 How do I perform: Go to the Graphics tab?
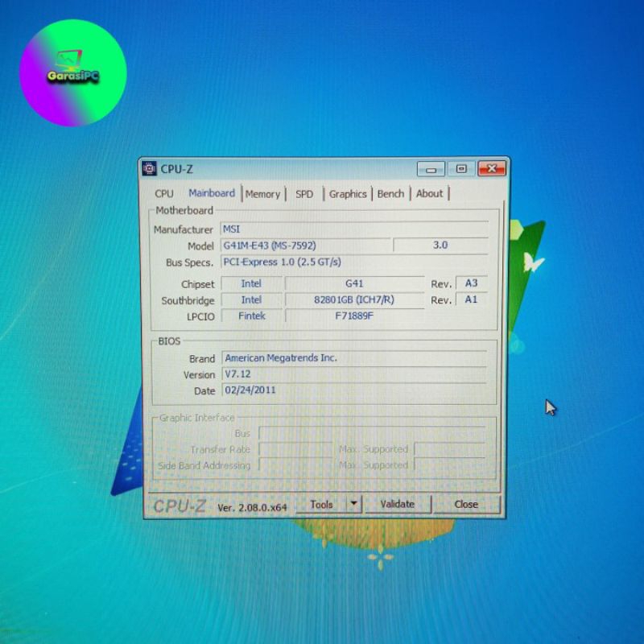(348, 194)
